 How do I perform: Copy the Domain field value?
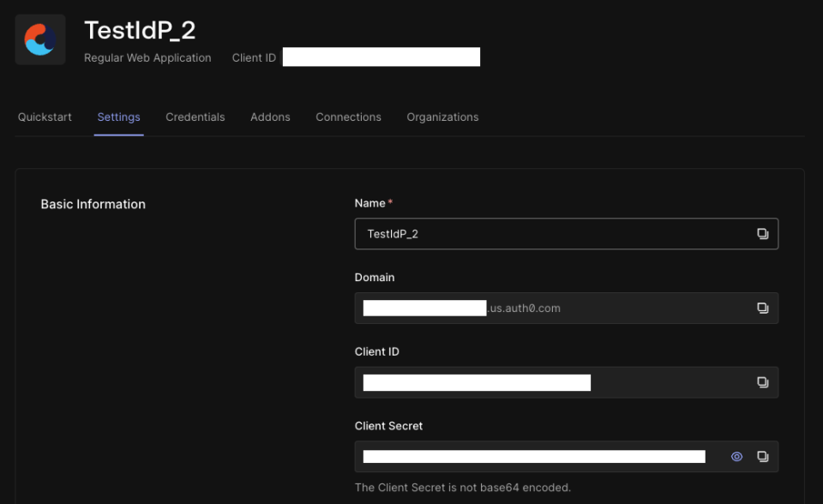(x=762, y=308)
